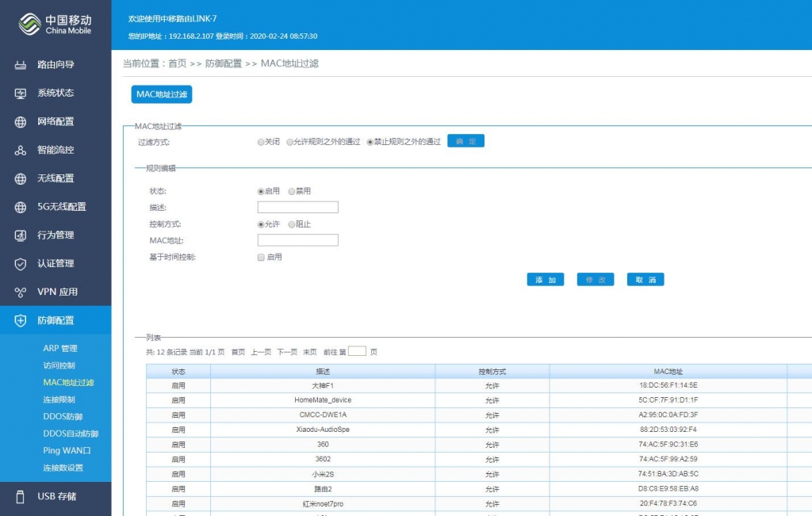Click the system status monitor icon

20,94
